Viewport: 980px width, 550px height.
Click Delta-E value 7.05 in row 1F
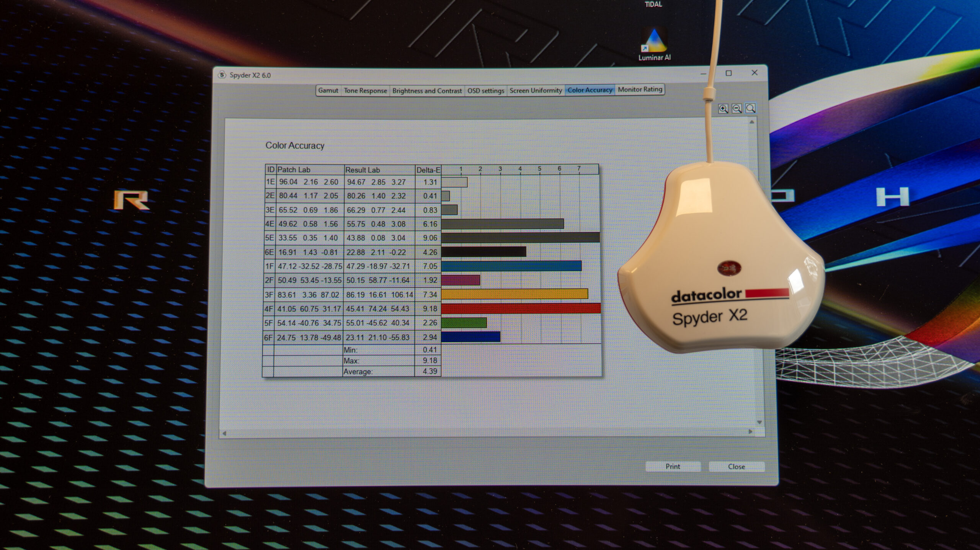pos(430,266)
